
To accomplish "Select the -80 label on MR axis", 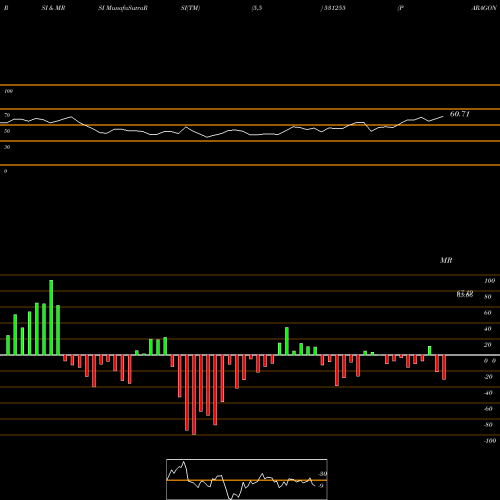I will point(488,425).
